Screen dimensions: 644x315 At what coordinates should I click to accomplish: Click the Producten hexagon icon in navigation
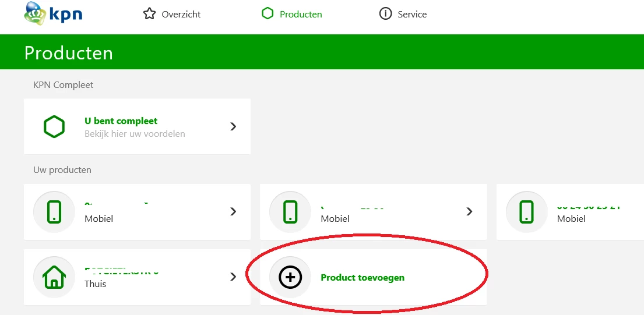click(x=268, y=14)
